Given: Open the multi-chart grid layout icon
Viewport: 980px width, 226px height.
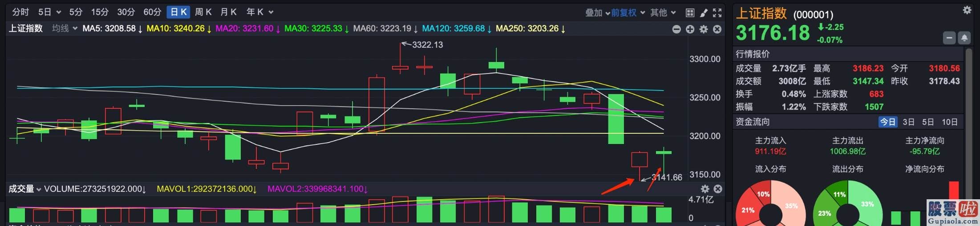Looking at the screenshot, I should coord(690,13).
